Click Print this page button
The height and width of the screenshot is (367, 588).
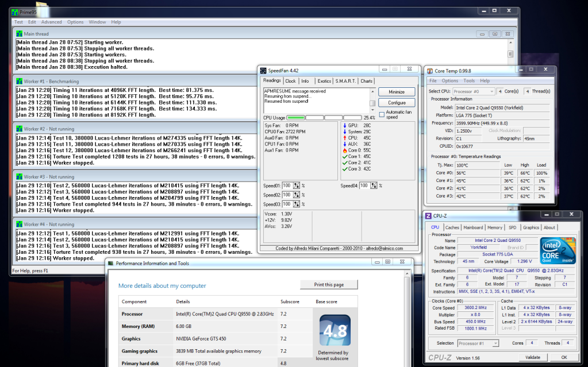click(x=329, y=284)
